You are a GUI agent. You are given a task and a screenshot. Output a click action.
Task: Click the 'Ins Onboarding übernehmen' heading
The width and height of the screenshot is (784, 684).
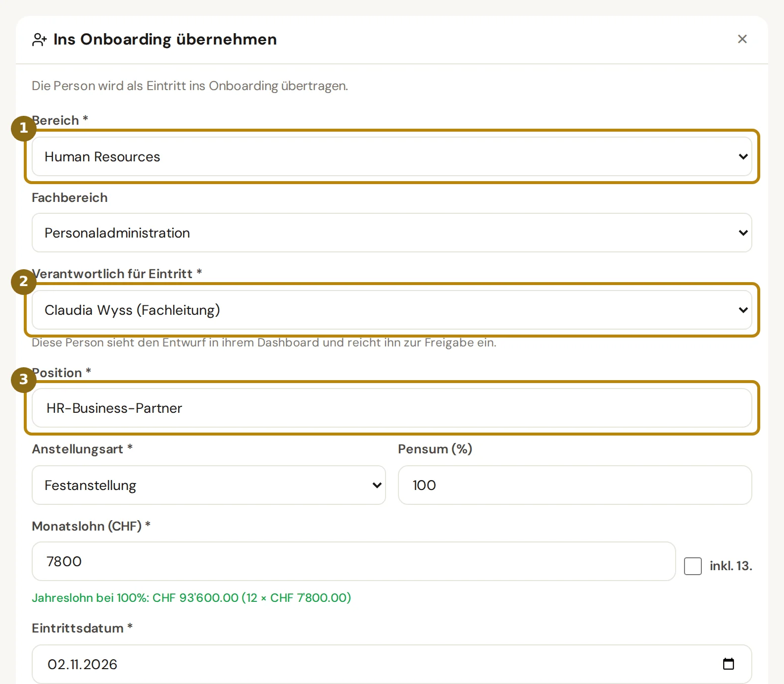coord(165,40)
